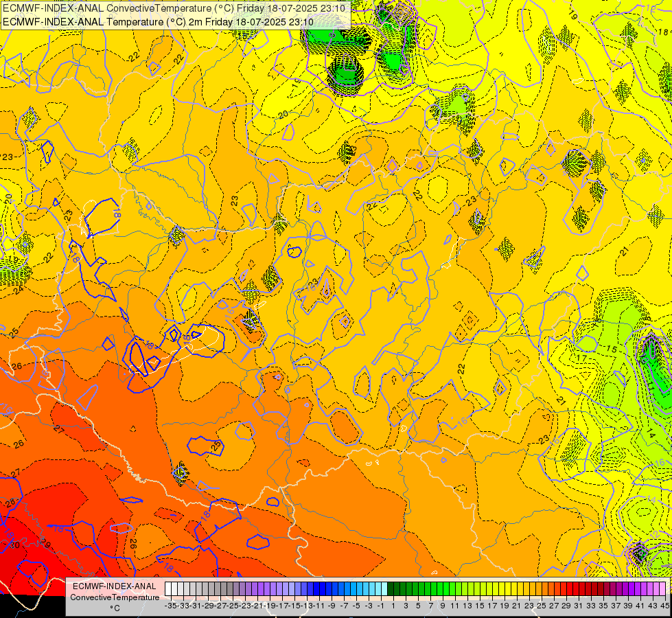Click the -21 legend scale value
The width and height of the screenshot is (672, 618).
257,606
